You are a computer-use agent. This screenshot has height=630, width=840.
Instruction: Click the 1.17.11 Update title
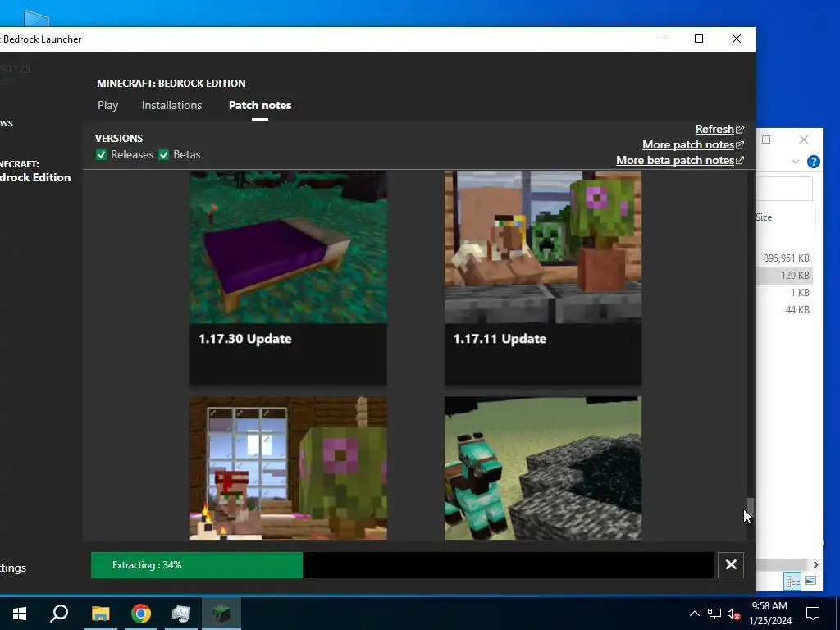500,339
